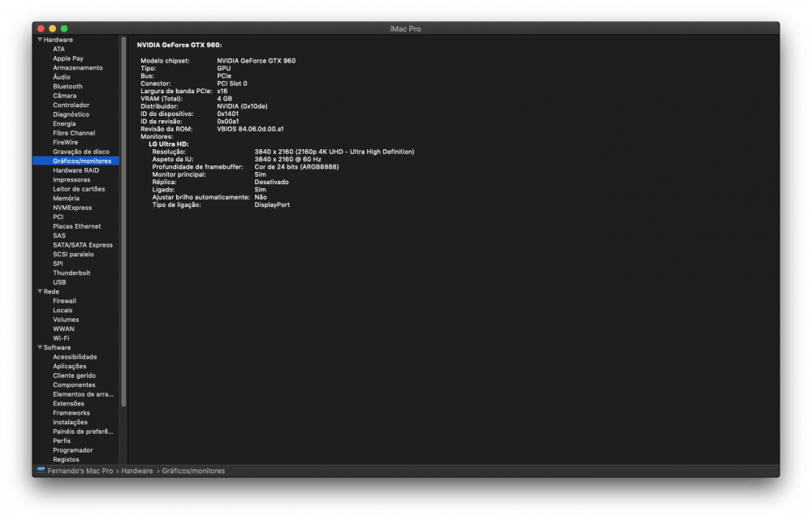Screen dimensions: 812x520
Task: Select Impressoras in the sidebar
Action: 71,179
